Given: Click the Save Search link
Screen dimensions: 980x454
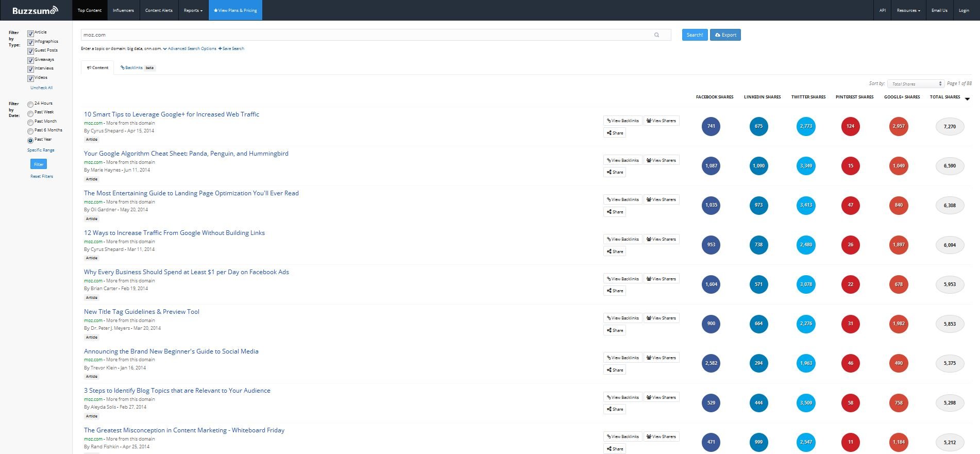Looking at the screenshot, I should click(231, 48).
